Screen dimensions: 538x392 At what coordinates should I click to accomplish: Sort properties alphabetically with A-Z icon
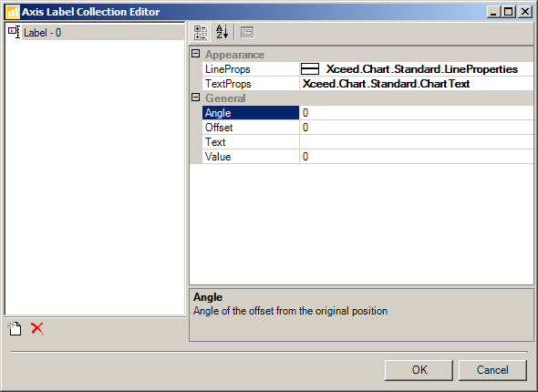(222, 32)
